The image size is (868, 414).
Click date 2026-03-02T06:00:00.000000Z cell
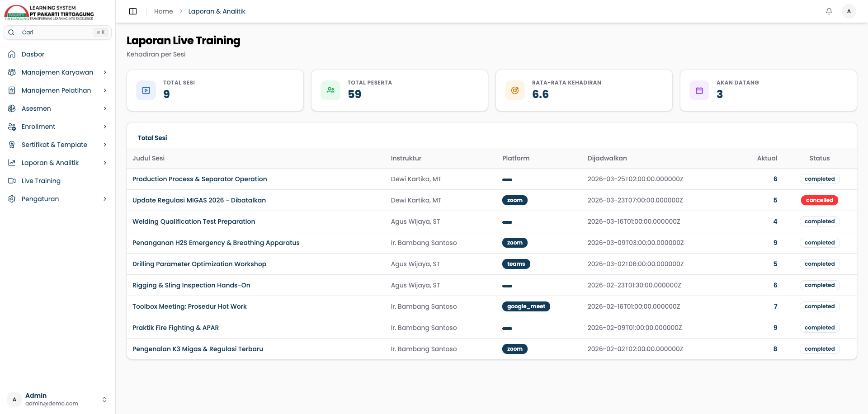click(635, 264)
